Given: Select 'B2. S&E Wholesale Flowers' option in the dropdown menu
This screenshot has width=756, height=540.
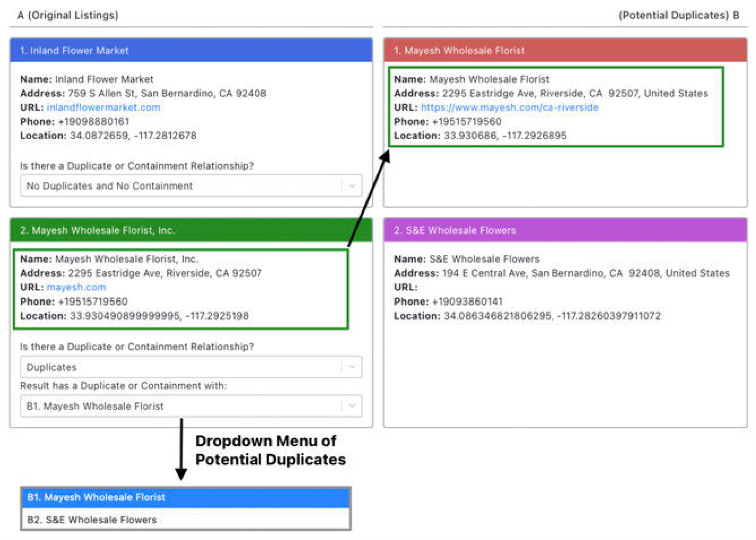Looking at the screenshot, I should point(185,519).
